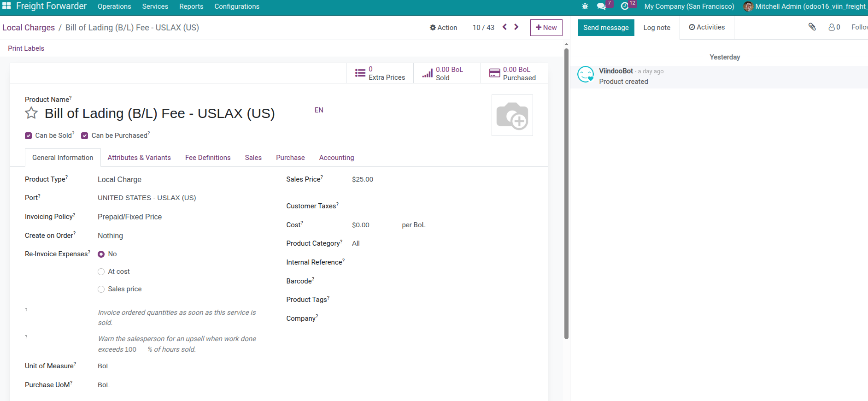Click the Send message button
The height and width of the screenshot is (401, 868).
tap(606, 28)
